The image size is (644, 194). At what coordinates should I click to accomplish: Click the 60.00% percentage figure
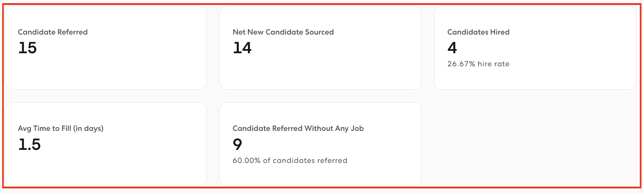click(246, 161)
